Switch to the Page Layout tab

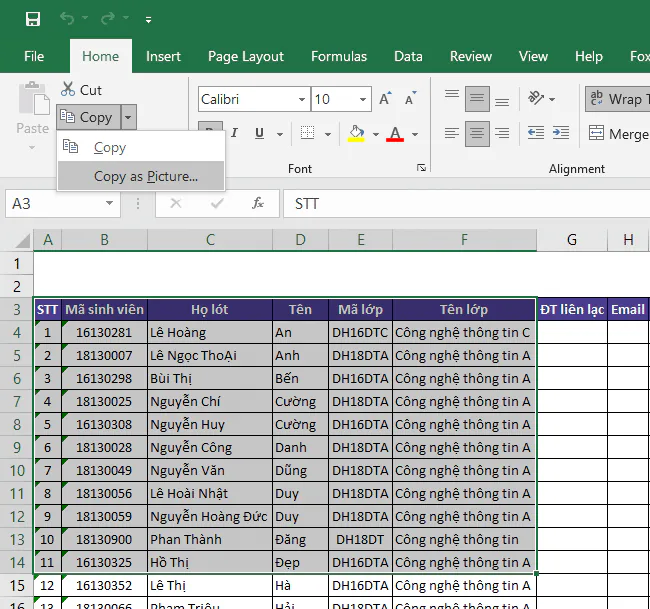[x=246, y=56]
